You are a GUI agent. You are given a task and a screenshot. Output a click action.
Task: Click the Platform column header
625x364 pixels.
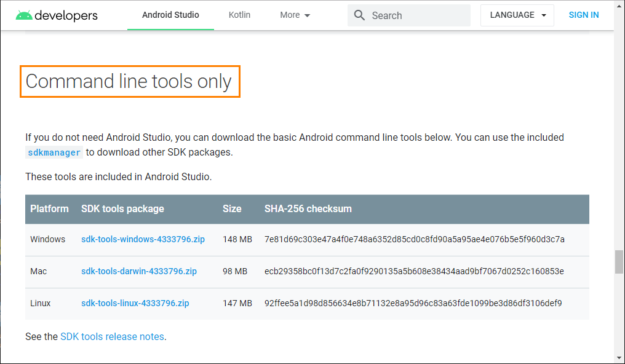point(49,209)
